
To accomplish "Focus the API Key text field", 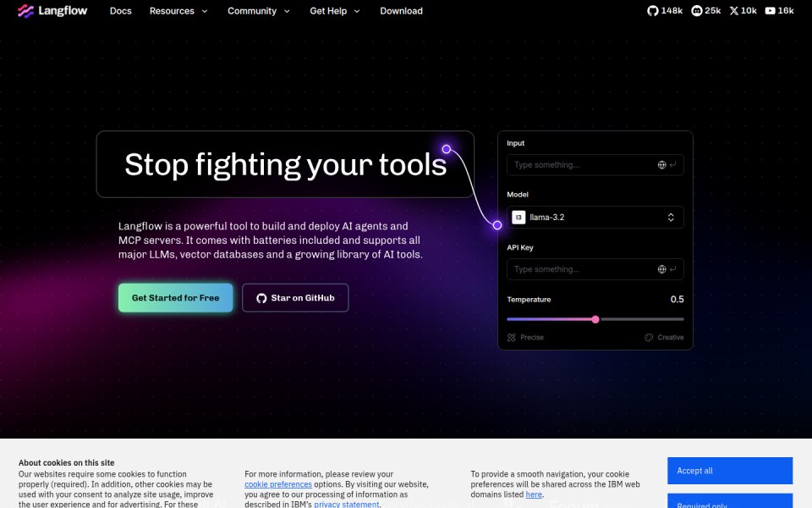I will pyautogui.click(x=595, y=269).
